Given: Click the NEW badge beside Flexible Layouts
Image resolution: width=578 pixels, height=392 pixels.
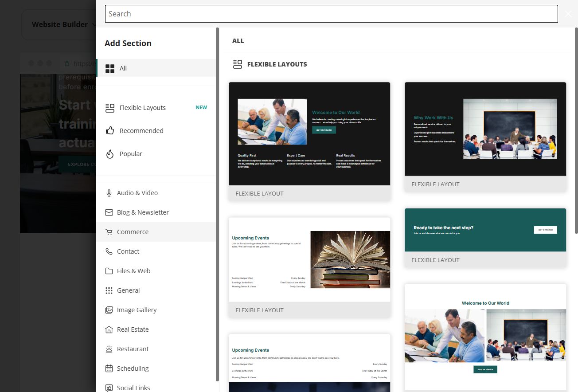Looking at the screenshot, I should [201, 107].
